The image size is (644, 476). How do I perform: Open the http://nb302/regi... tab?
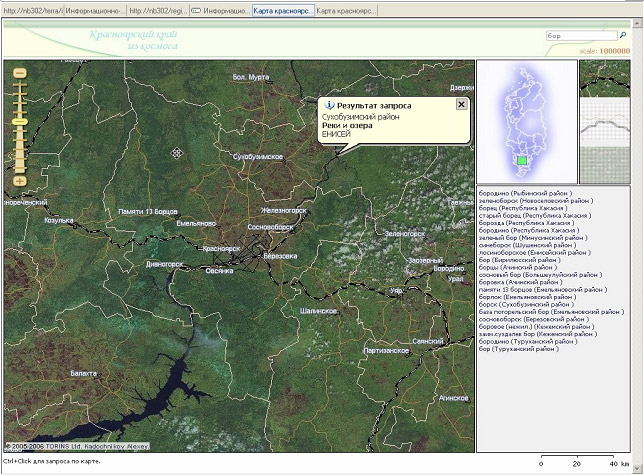(x=156, y=11)
